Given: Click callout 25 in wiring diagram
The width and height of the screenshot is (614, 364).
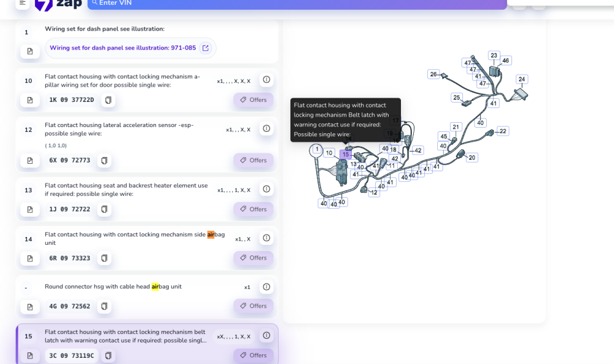Looking at the screenshot, I should 457,98.
